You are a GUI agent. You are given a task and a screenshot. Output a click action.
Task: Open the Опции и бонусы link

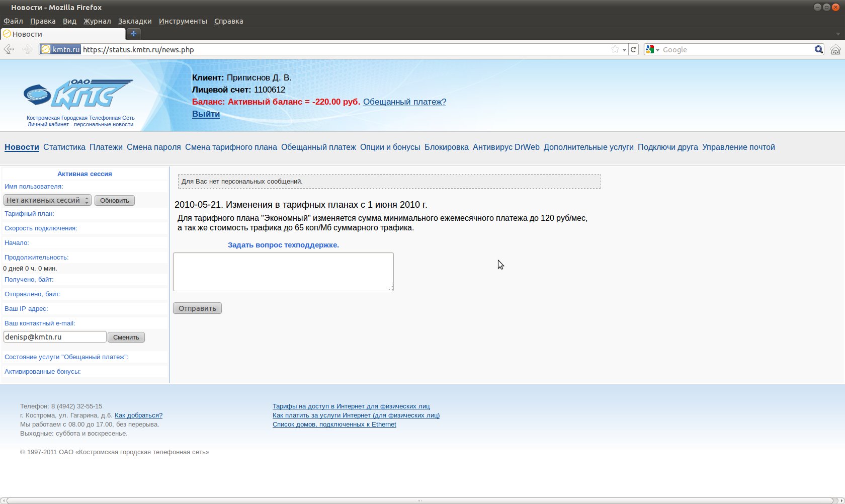390,147
